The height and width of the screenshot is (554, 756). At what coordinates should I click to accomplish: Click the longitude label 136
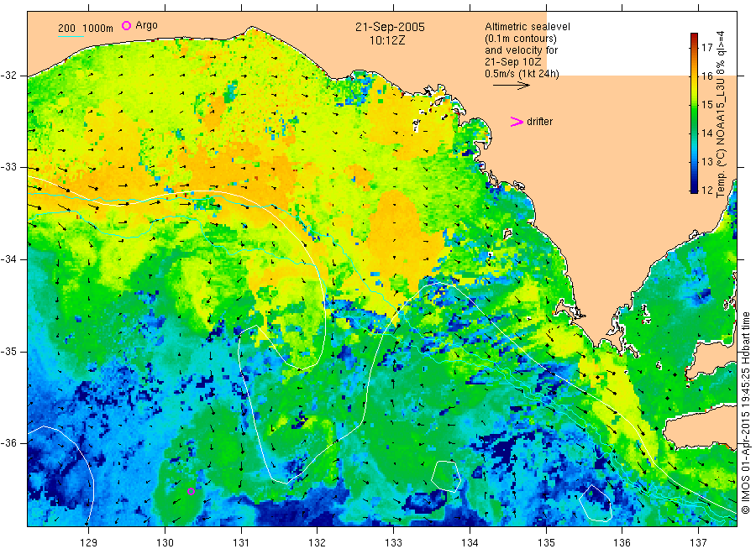tap(622, 543)
